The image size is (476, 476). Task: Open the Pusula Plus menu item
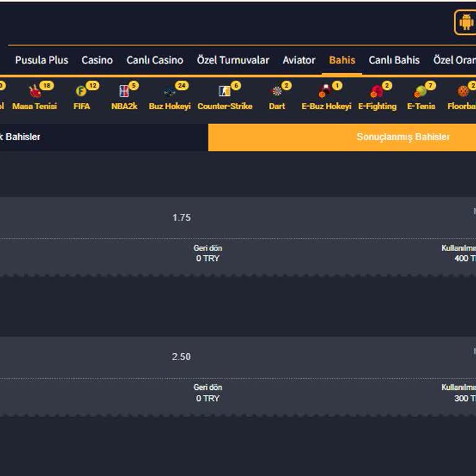[x=42, y=60]
